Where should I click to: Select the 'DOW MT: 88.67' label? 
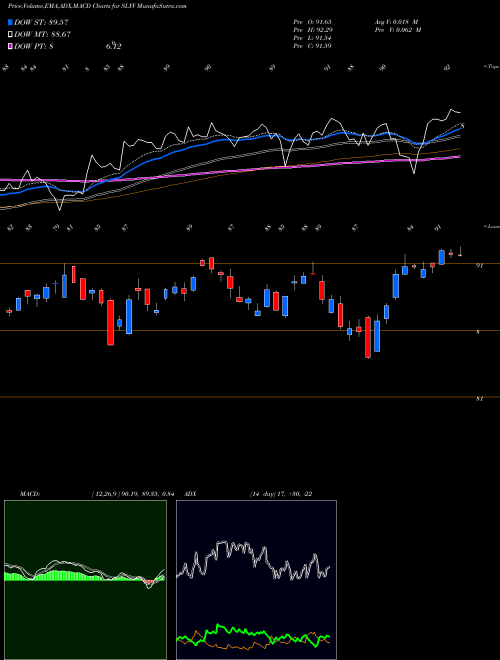coord(42,35)
